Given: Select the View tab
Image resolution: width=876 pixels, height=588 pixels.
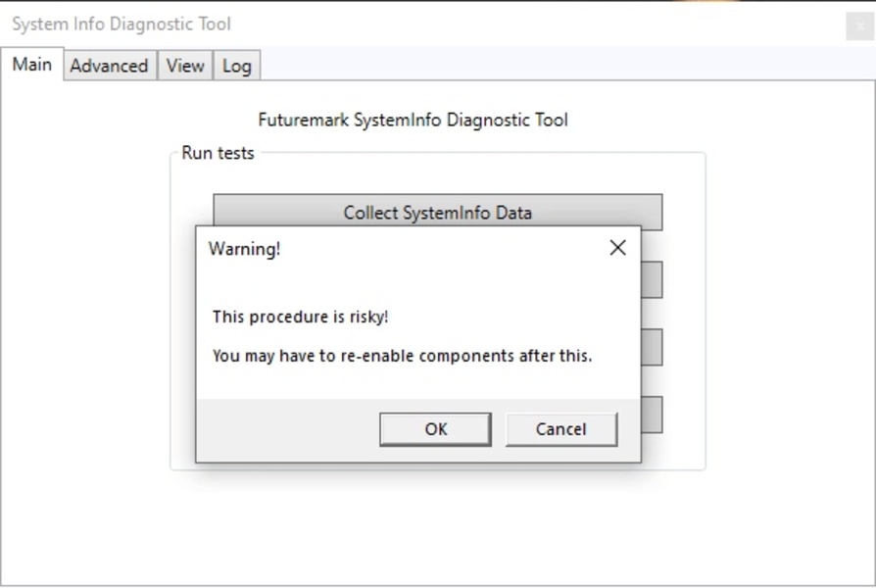Looking at the screenshot, I should coord(185,66).
